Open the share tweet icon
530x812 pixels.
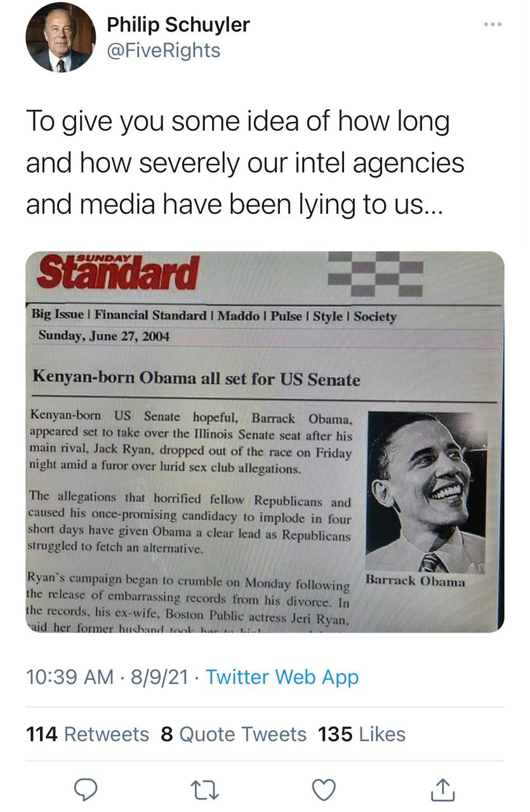point(444,789)
